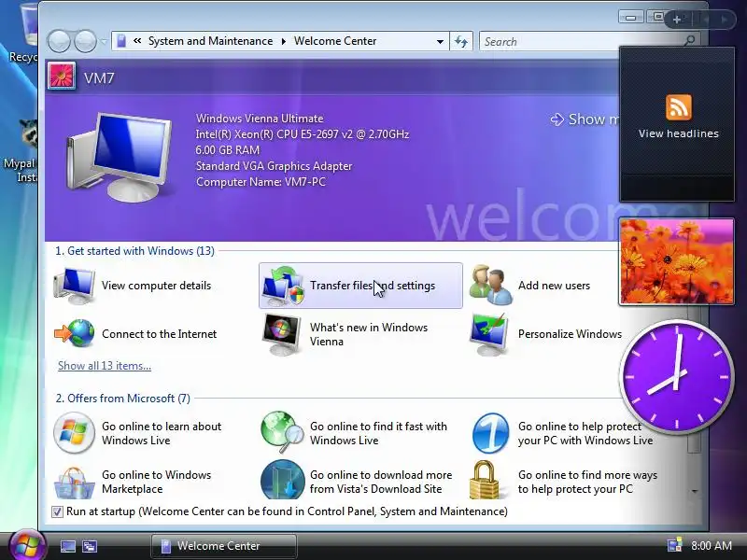Viewport: 747px width, 560px height.
Task: Click the Computer Name: VM7-PC text
Action: 261,182
